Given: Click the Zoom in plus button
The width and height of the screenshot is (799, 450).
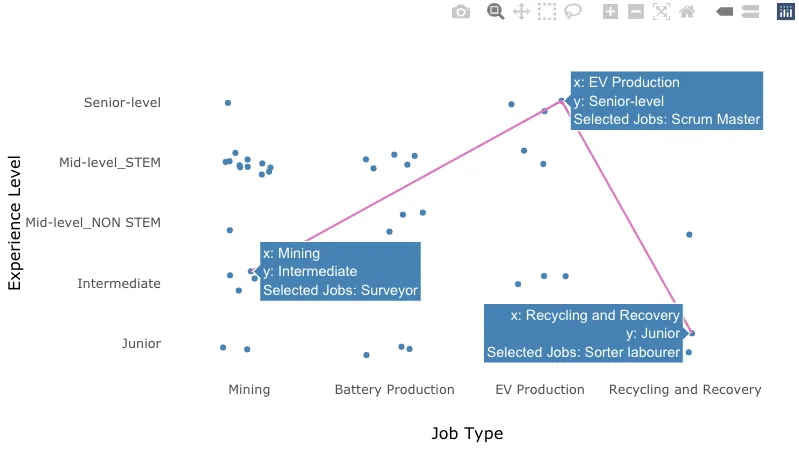Looking at the screenshot, I should pos(610,11).
